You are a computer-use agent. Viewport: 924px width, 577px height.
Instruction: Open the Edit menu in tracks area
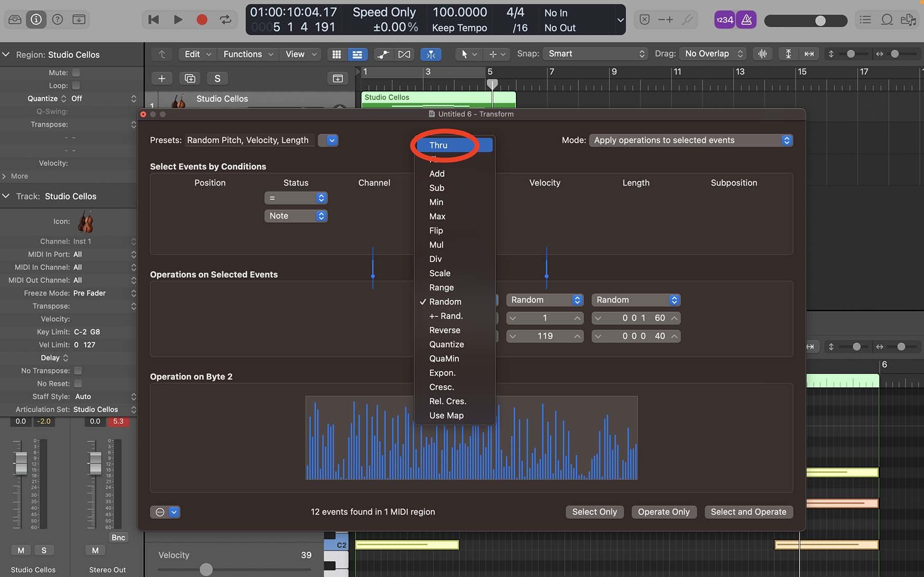(198, 54)
